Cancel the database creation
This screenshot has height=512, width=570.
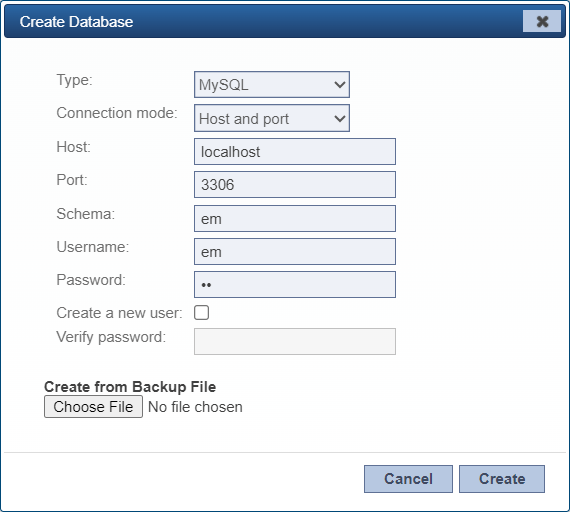tap(408, 479)
